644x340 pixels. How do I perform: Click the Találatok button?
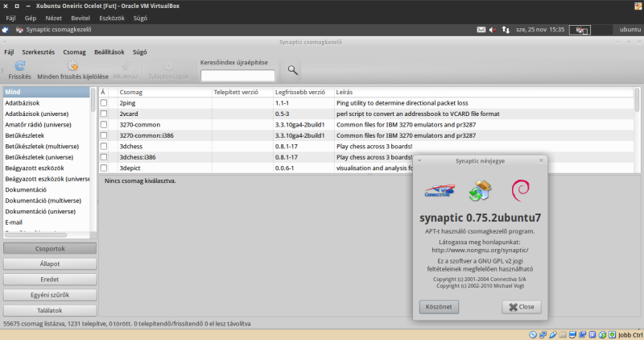coord(50,310)
